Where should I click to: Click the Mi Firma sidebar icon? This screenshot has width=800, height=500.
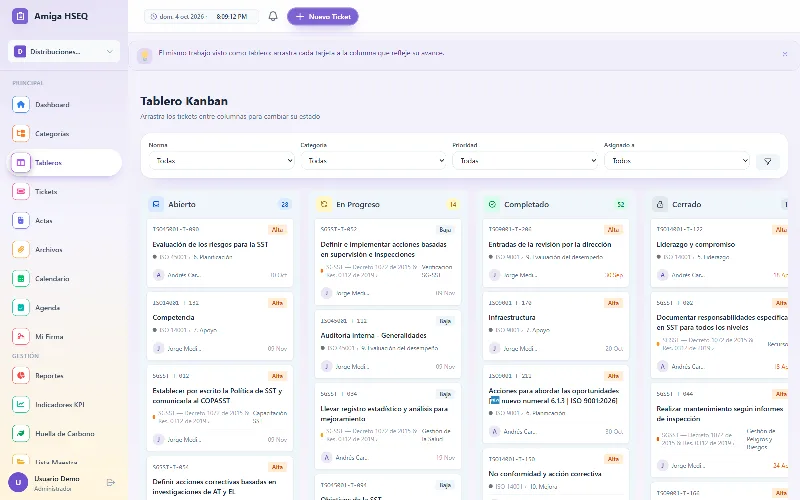pos(21,337)
